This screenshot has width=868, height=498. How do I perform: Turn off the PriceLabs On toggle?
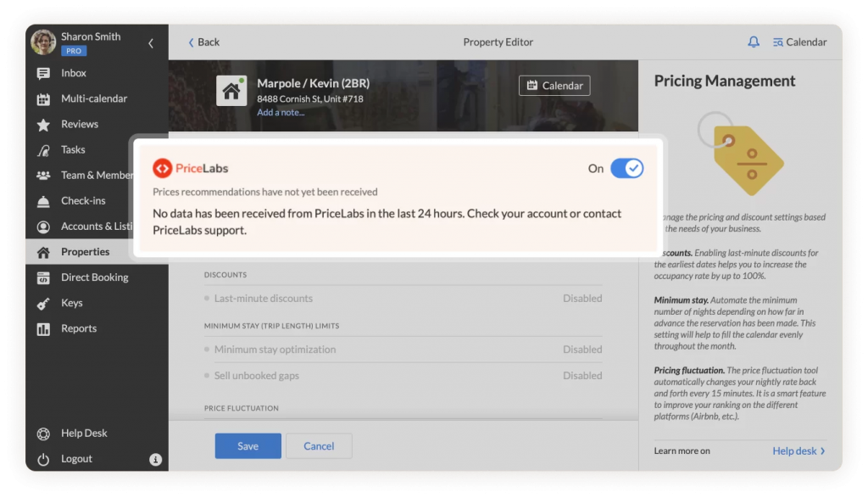pos(626,168)
